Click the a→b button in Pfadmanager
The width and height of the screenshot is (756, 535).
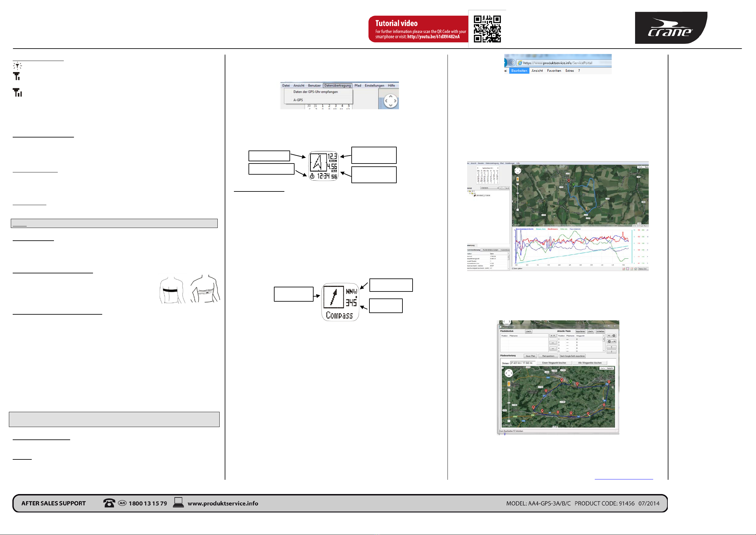pos(553,336)
